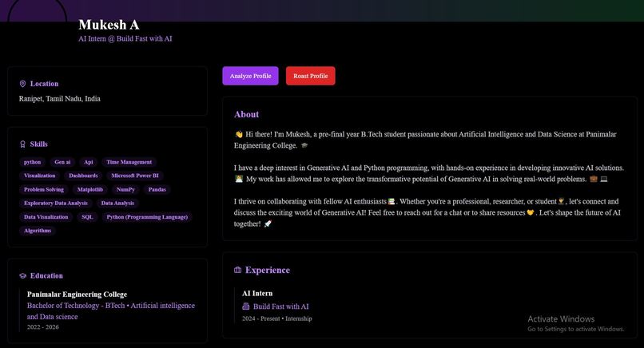The image size is (644, 348).
Task: Click the Python (Programming Language) tag
Action: [147, 217]
